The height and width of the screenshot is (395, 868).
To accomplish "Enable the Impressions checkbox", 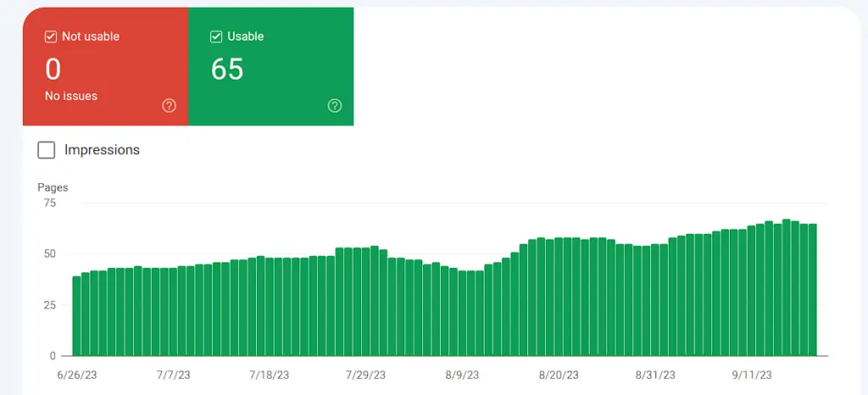I will 47,150.
